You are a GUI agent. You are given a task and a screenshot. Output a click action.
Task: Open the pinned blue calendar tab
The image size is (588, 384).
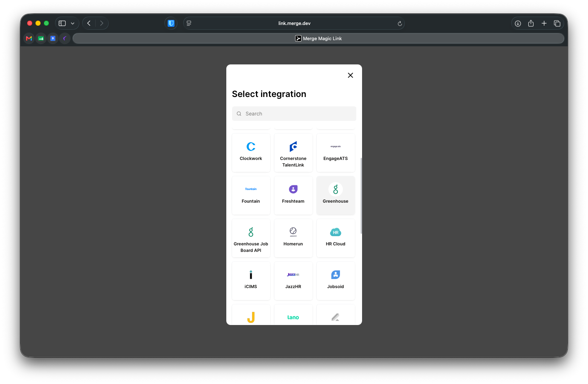click(x=53, y=38)
